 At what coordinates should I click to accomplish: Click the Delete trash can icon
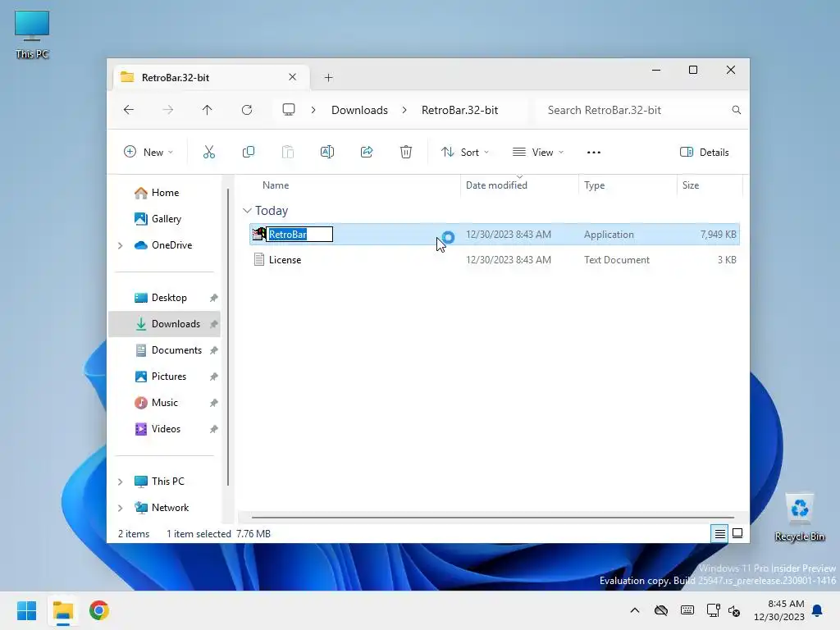(406, 152)
